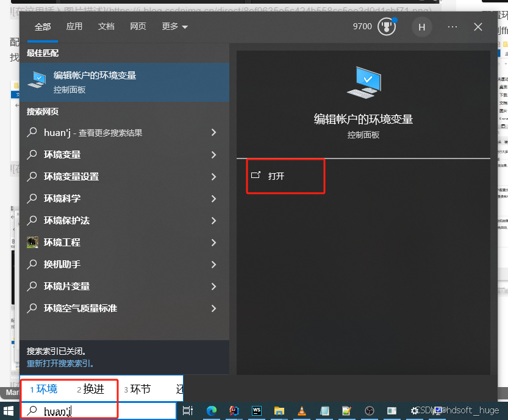
Task: Open the Windows Start menu
Action: point(9,411)
